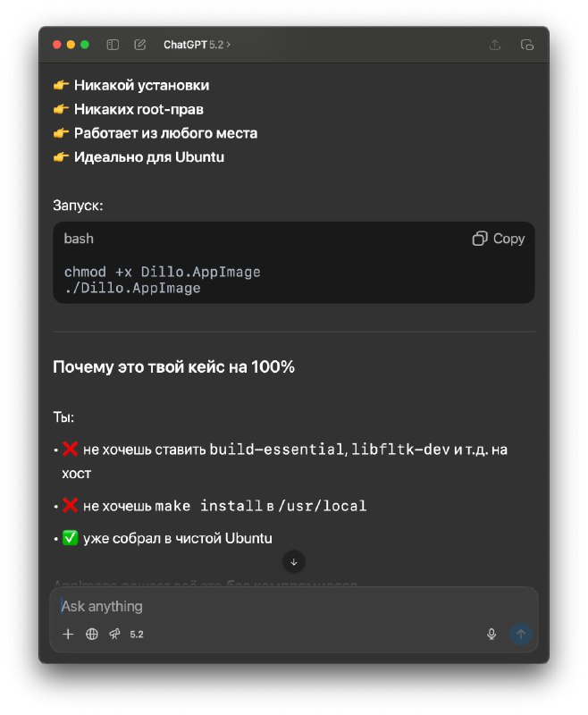
Task: Open the companion window icon
Action: pyautogui.click(x=527, y=45)
